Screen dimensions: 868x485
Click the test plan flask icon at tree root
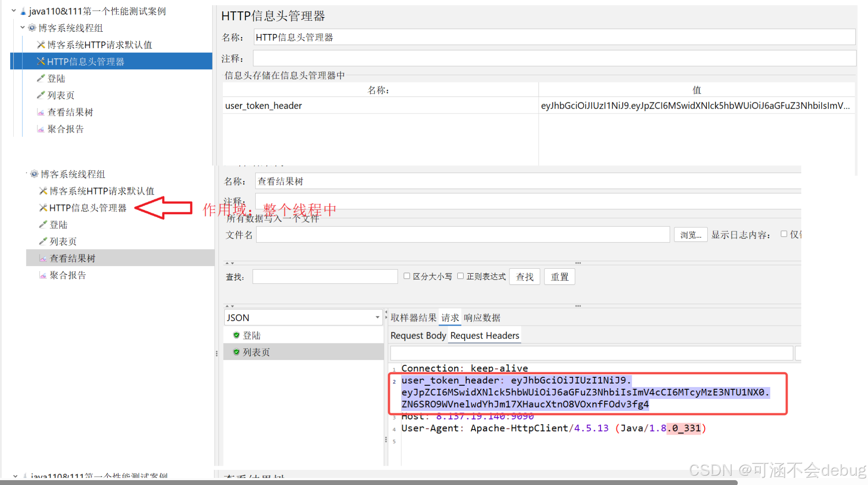tap(23, 11)
